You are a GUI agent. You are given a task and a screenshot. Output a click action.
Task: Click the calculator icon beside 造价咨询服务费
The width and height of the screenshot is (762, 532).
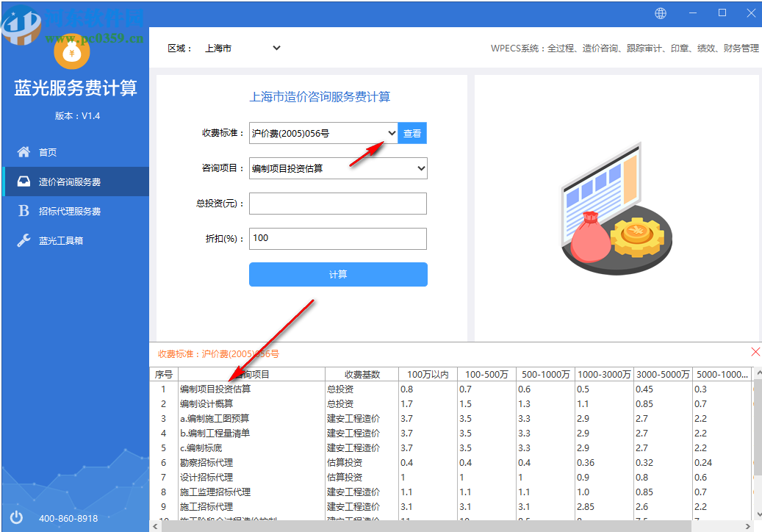[23, 181]
